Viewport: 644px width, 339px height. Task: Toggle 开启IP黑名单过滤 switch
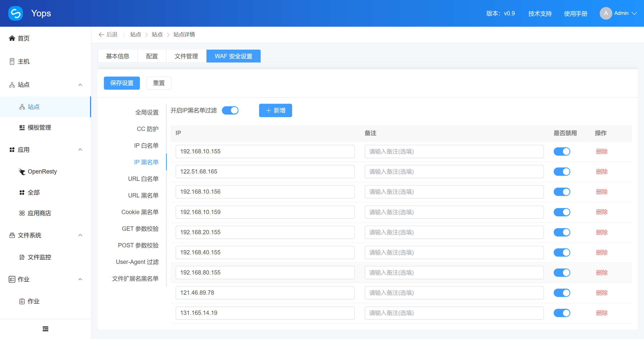[x=230, y=110]
